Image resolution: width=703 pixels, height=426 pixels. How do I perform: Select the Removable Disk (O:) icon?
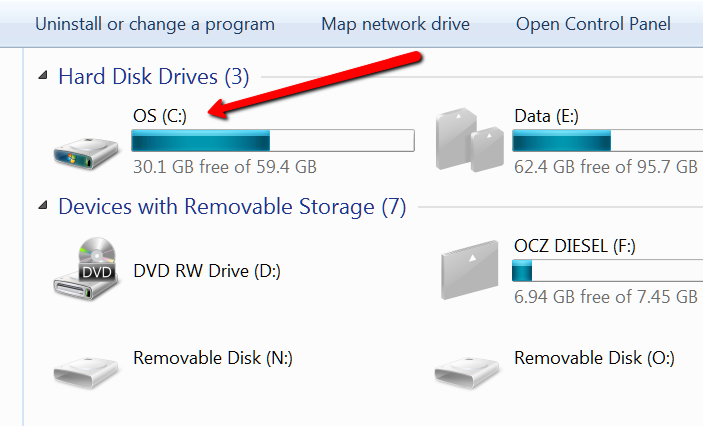tap(467, 372)
